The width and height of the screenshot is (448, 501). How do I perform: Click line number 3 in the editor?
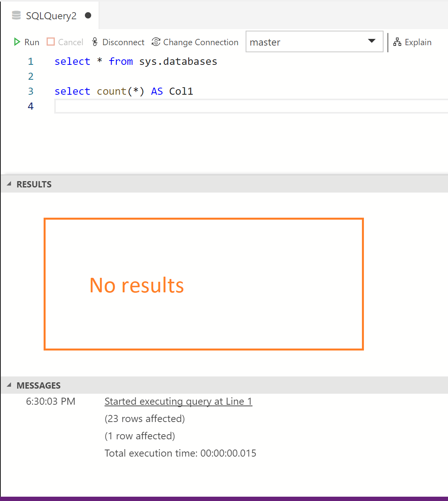tap(31, 91)
